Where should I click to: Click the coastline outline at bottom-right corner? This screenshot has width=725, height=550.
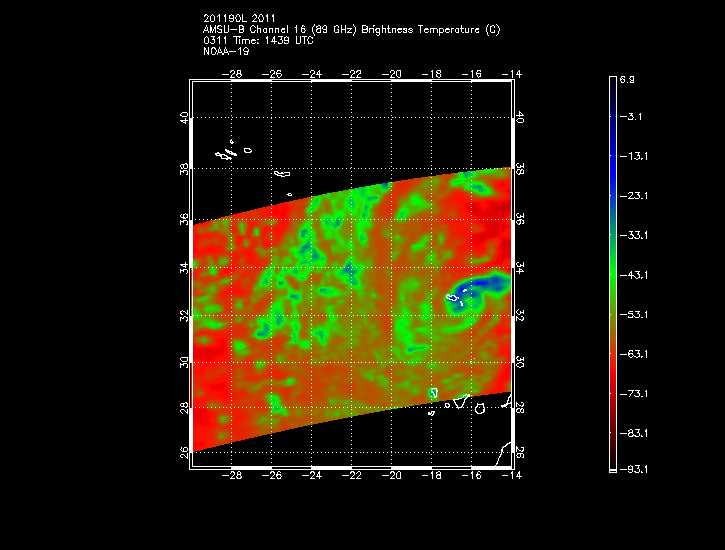pyautogui.click(x=507, y=453)
